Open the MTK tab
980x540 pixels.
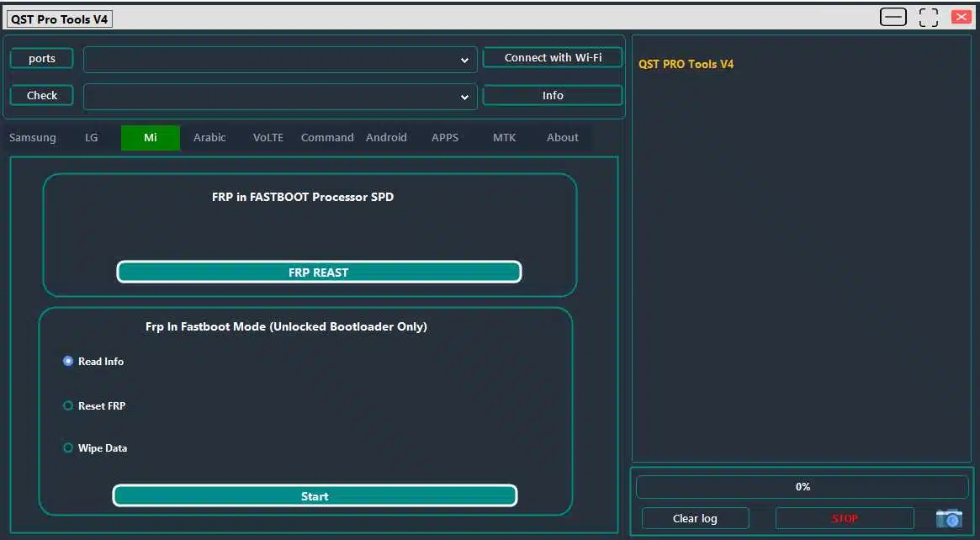505,137
